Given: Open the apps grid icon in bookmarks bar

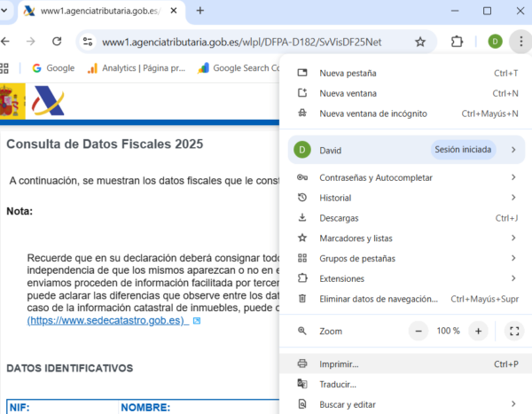Looking at the screenshot, I should pyautogui.click(x=4, y=68).
